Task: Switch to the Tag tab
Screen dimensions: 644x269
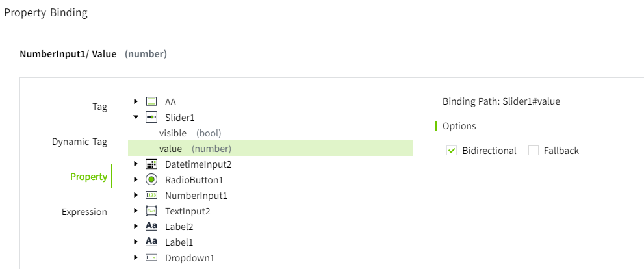Action: (99, 107)
